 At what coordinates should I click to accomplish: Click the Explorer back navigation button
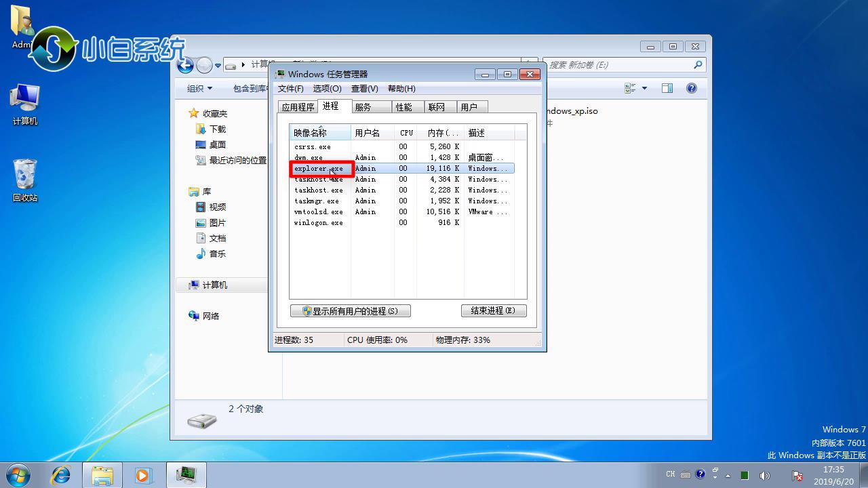pos(185,65)
